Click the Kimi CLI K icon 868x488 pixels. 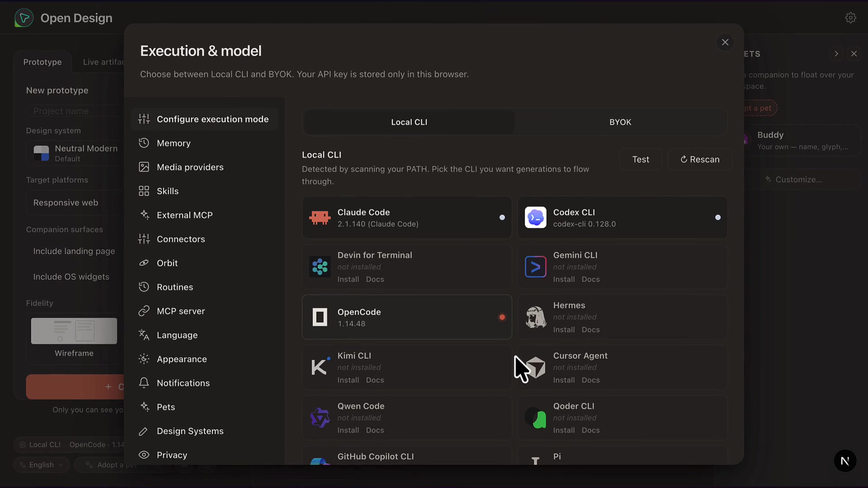pos(320,367)
